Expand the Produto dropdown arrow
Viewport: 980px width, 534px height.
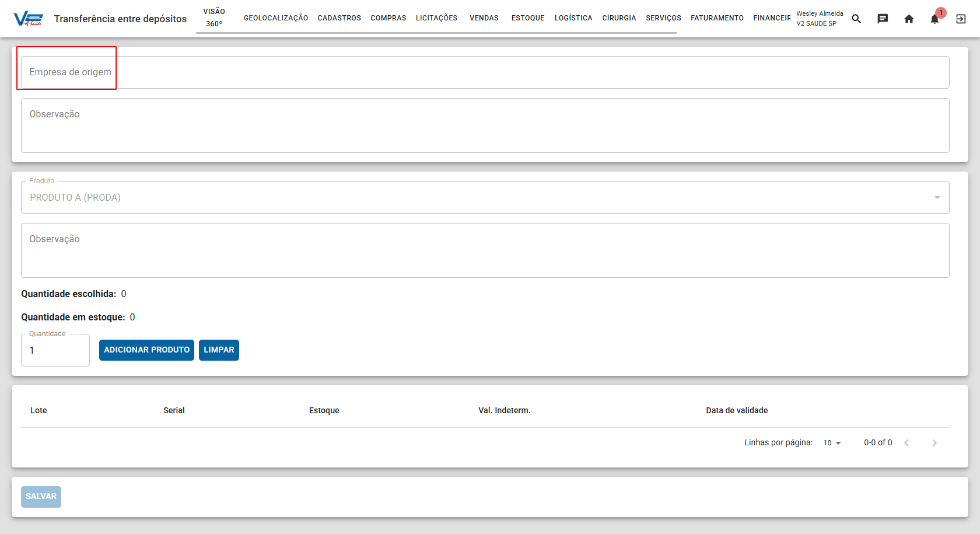(937, 197)
